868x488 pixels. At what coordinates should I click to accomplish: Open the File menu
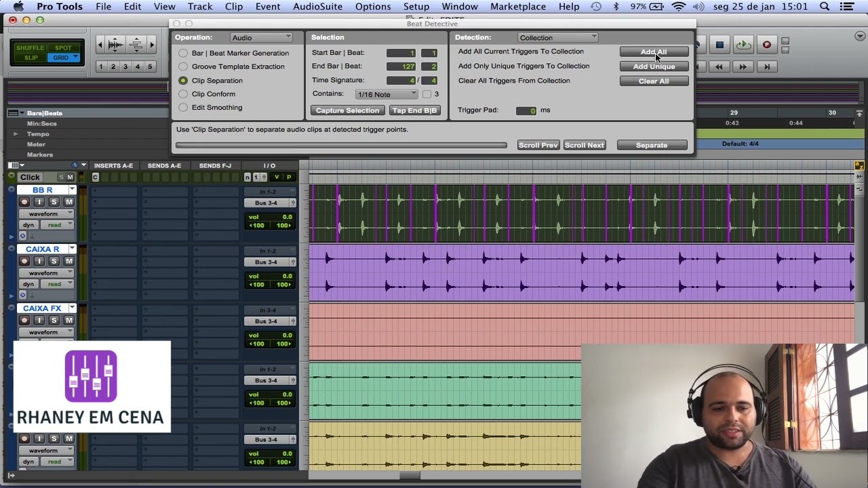(103, 7)
